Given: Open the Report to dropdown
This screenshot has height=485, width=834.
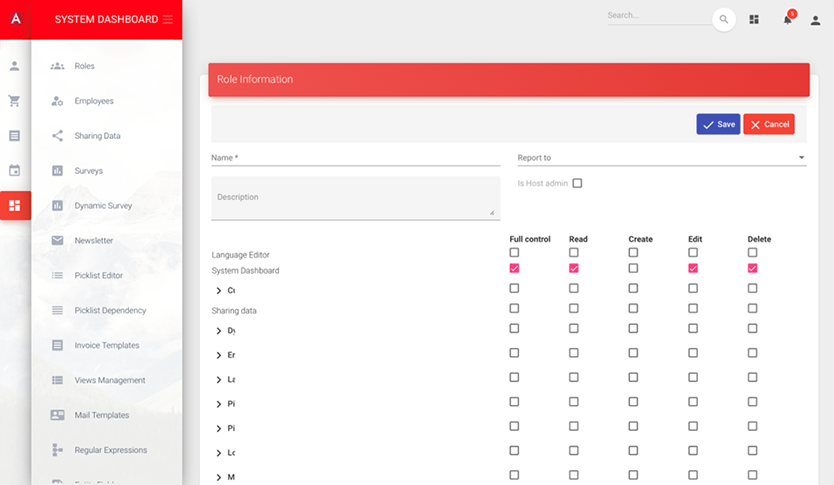Looking at the screenshot, I should point(661,158).
